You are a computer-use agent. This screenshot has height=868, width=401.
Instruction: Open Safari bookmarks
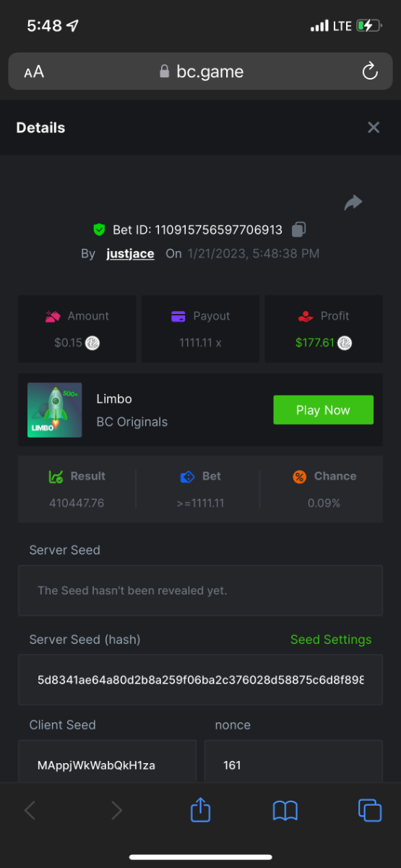click(x=285, y=811)
